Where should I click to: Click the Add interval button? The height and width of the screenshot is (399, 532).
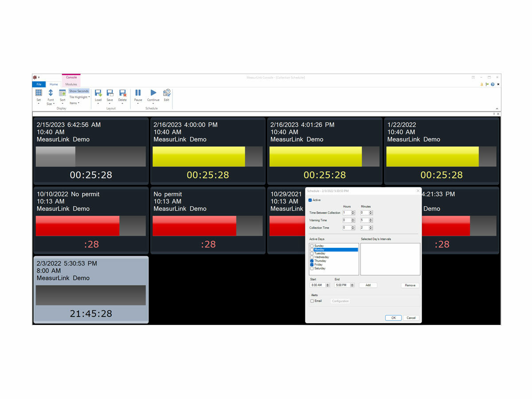tap(368, 285)
